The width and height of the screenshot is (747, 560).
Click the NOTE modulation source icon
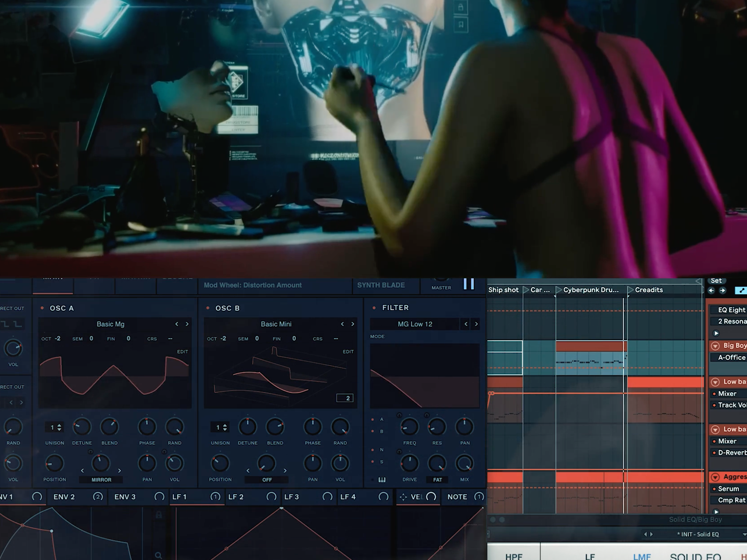[478, 496]
